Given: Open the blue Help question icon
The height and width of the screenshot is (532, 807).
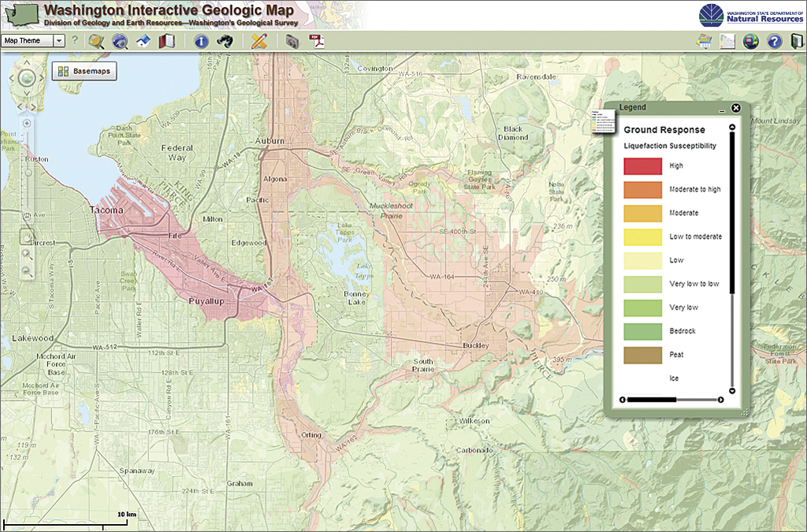Looking at the screenshot, I should 774,41.
